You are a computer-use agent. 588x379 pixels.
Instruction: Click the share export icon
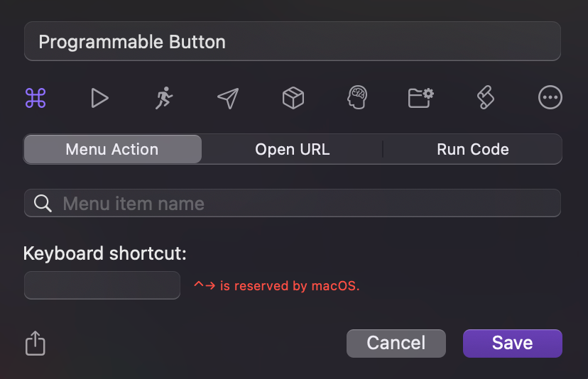point(36,344)
